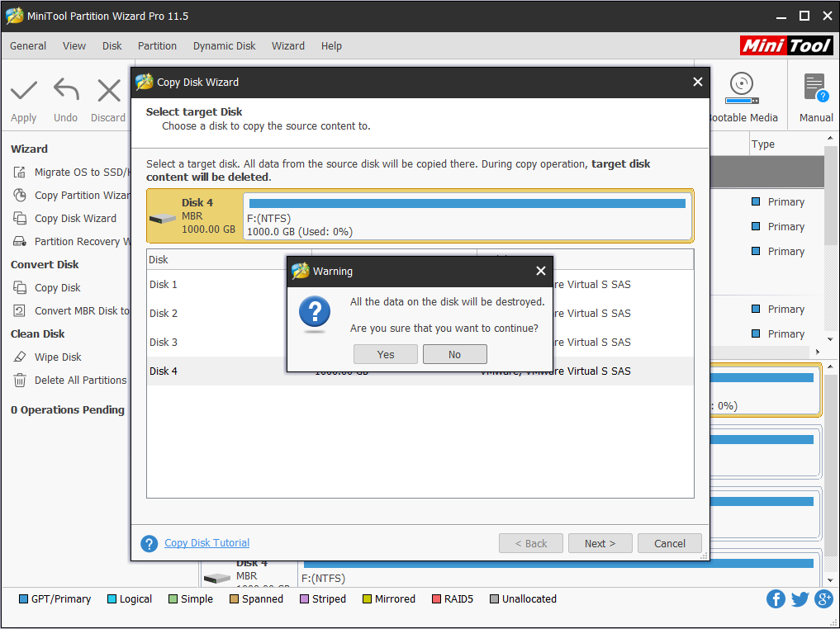Open the Dynamic Disk menu
This screenshot has height=629, width=840.
click(x=225, y=46)
